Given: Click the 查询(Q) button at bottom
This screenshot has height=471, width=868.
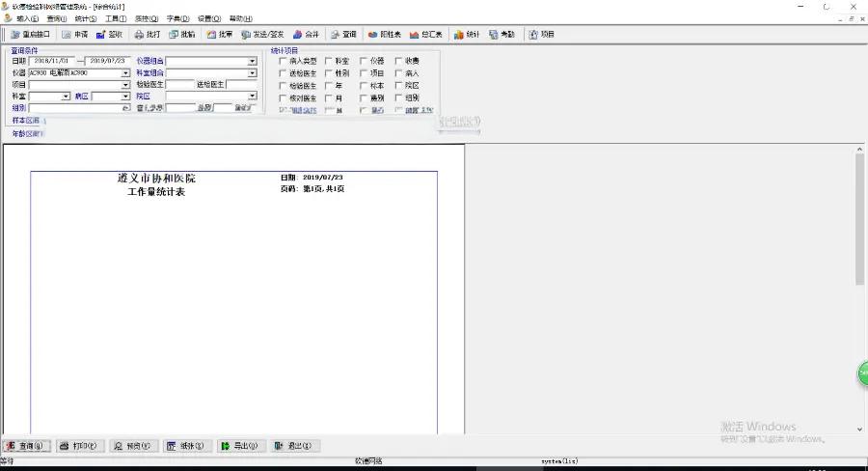Looking at the screenshot, I should pyautogui.click(x=27, y=446).
